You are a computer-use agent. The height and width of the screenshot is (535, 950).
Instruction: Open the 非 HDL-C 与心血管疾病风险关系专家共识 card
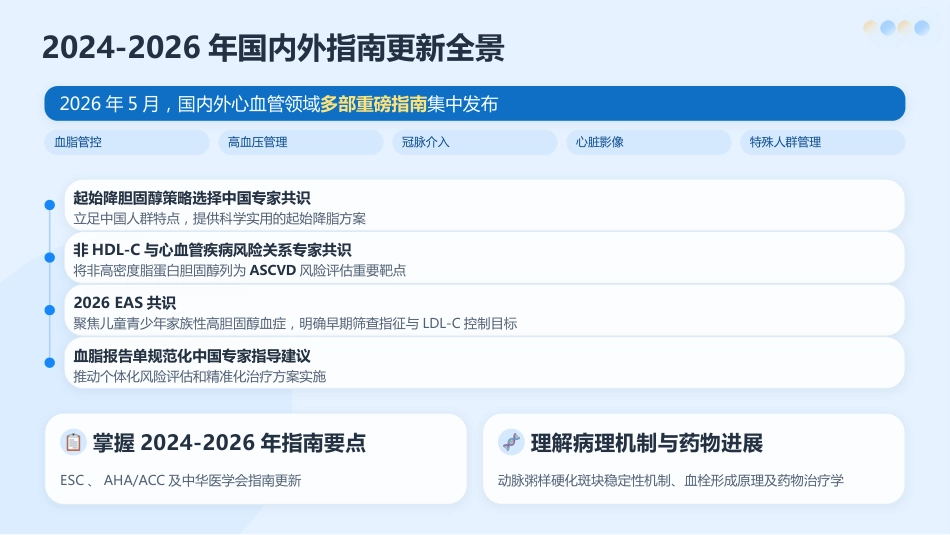pyautogui.click(x=485, y=258)
